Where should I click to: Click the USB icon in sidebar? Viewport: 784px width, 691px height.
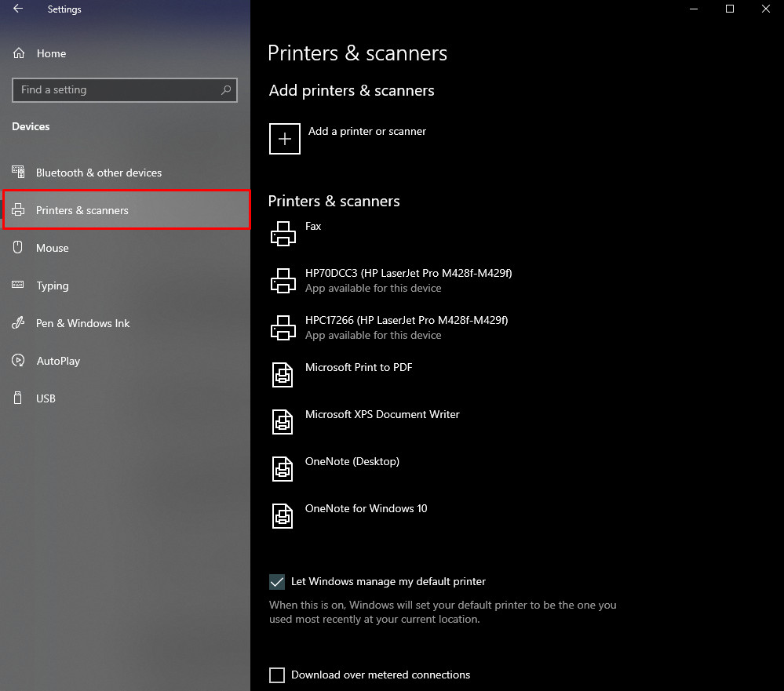pos(18,398)
